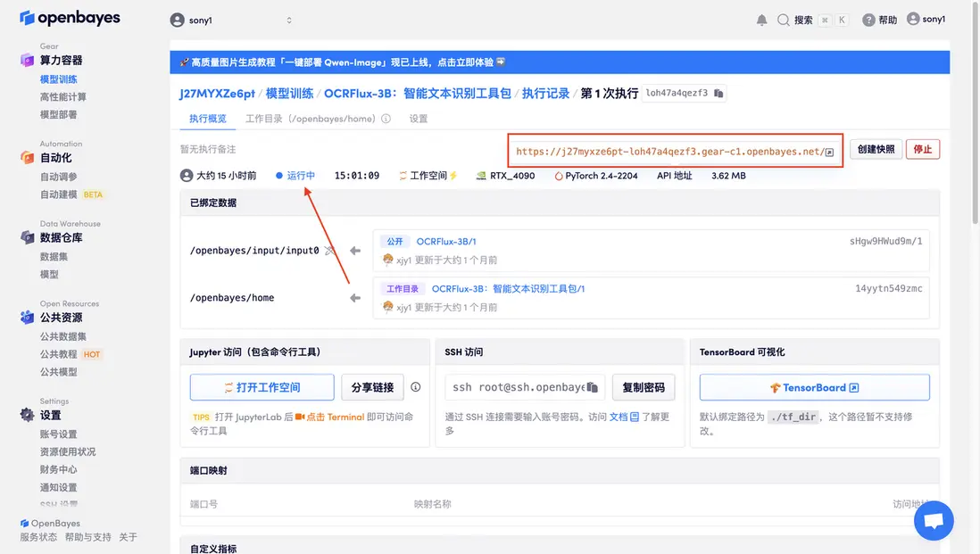The image size is (980, 554).
Task: Click the info icon next to 工作目录 tab
Action: click(386, 119)
